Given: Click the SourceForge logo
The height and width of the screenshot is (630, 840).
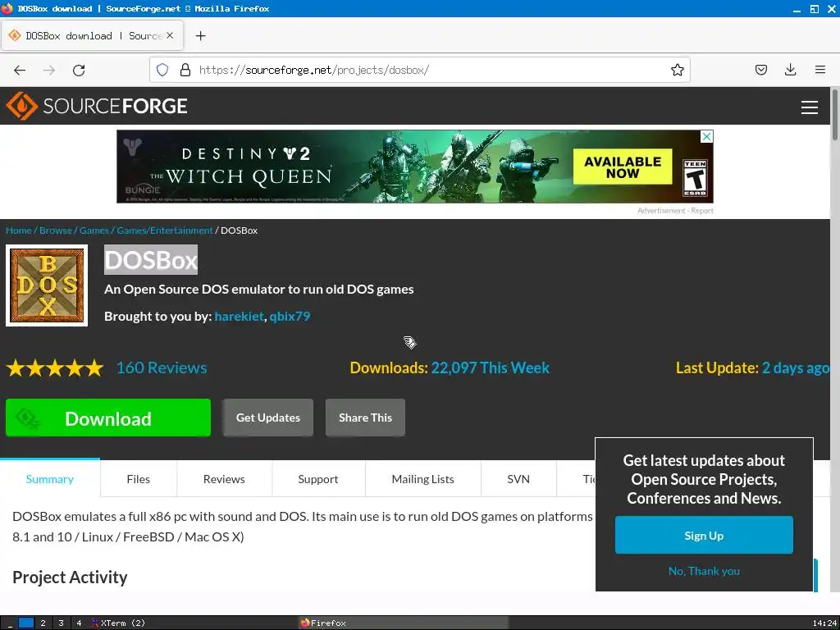Looking at the screenshot, I should (x=97, y=106).
